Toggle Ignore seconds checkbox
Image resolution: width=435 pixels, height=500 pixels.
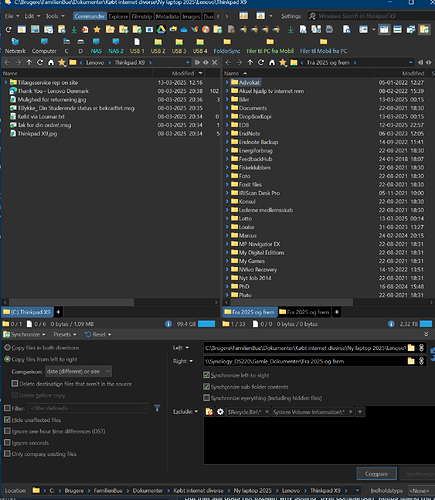[7, 443]
